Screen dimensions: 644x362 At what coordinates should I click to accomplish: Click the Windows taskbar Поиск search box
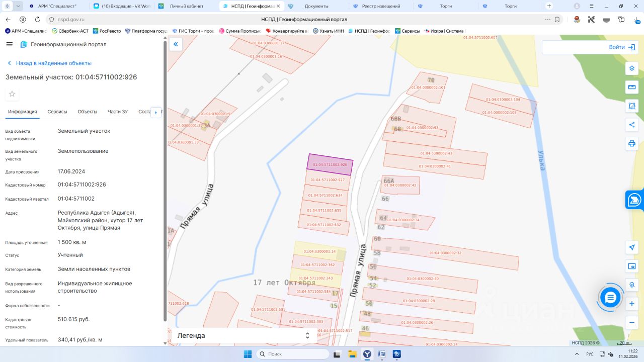coord(292,354)
